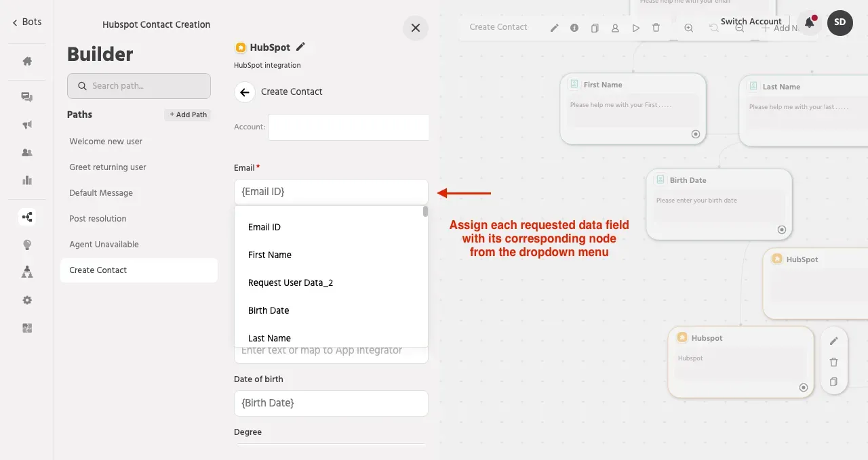Click the copy icon in canvas toolbar
The height and width of the screenshot is (460, 868).
[595, 28]
